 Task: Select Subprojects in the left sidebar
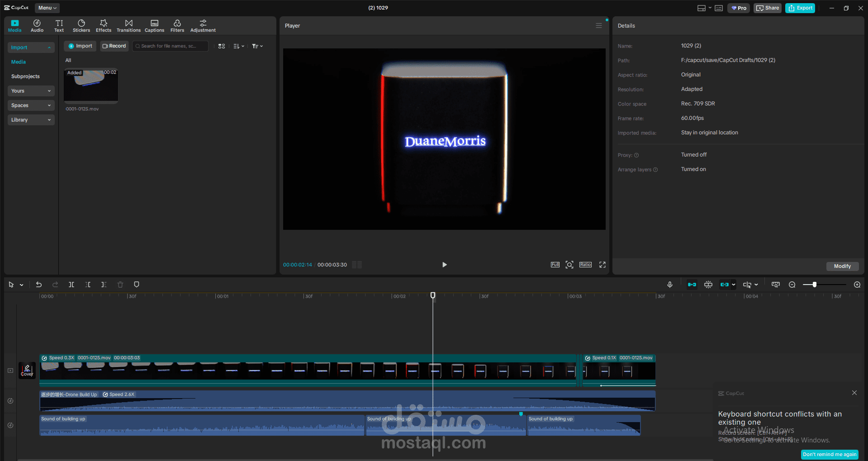(25, 76)
